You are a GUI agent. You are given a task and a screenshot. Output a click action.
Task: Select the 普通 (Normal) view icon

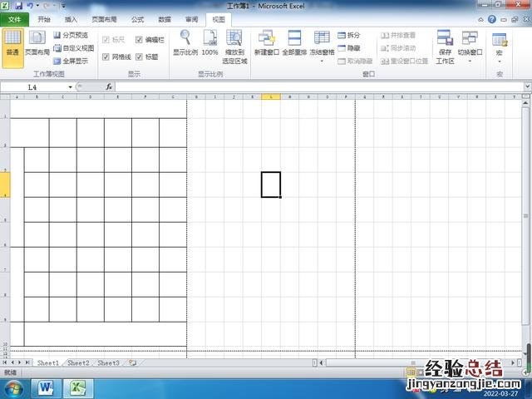tap(12, 42)
